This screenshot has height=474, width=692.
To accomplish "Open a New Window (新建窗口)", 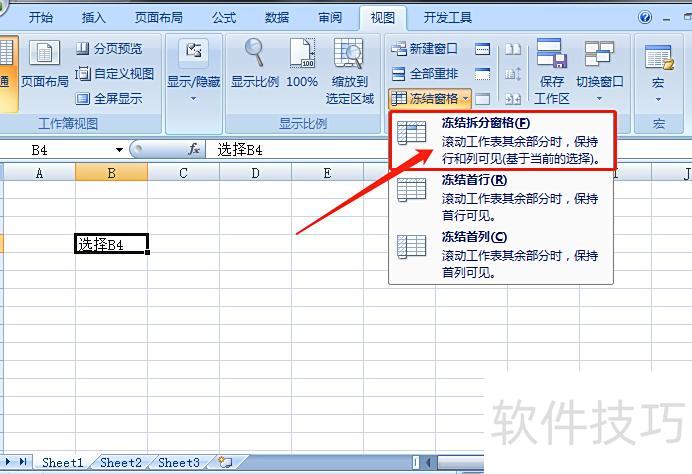I will point(424,49).
